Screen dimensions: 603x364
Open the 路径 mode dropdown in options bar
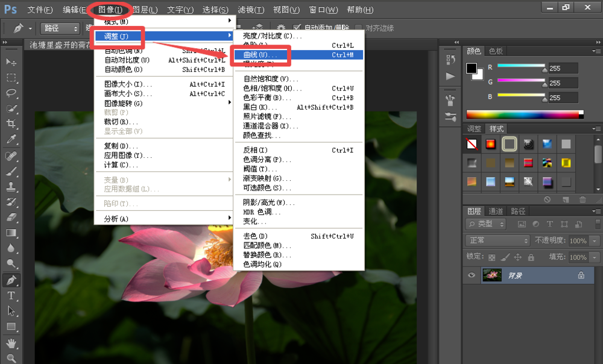point(60,28)
